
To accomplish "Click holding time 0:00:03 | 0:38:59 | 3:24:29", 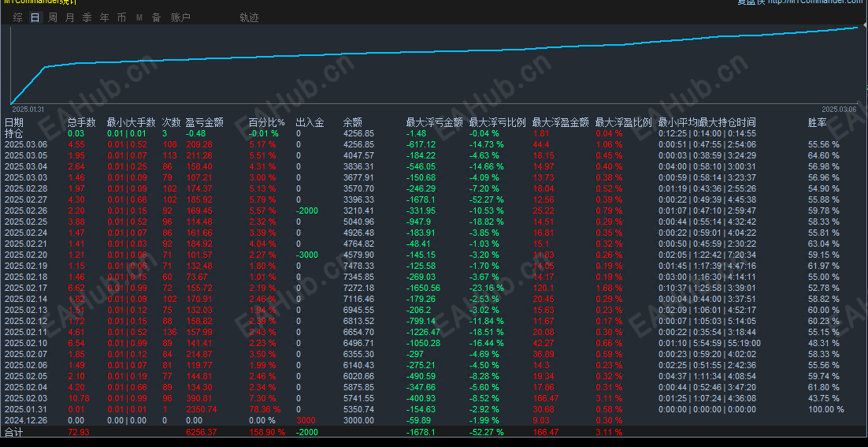I will (707, 155).
